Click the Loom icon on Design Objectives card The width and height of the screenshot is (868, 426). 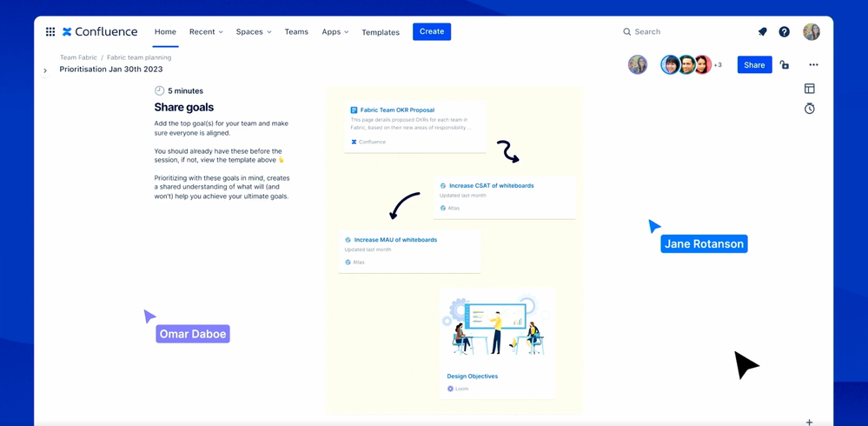[450, 389]
